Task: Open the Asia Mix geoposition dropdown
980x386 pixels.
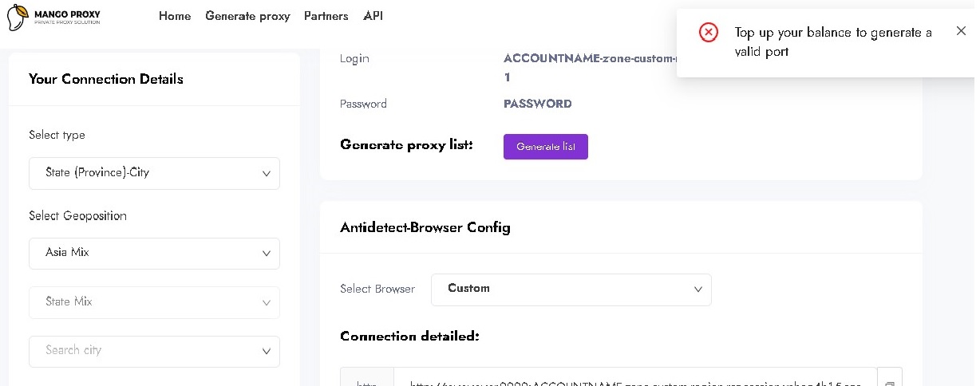Action: point(154,253)
